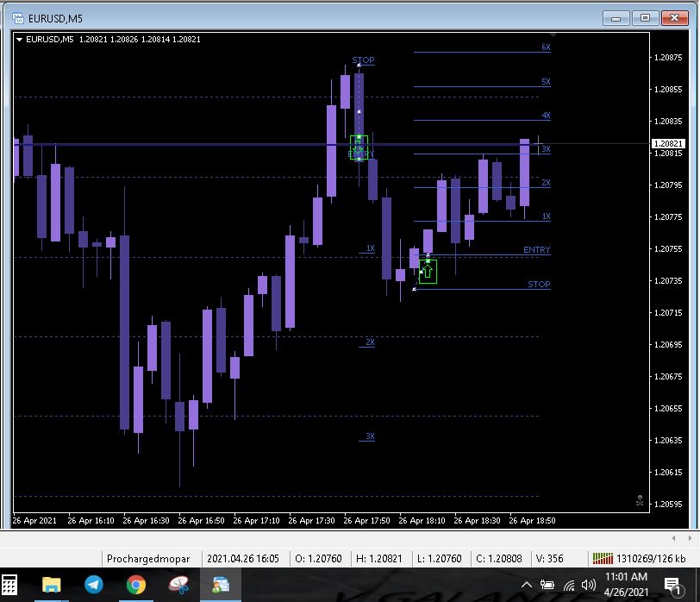Open Google Chrome from the taskbar

(x=136, y=585)
